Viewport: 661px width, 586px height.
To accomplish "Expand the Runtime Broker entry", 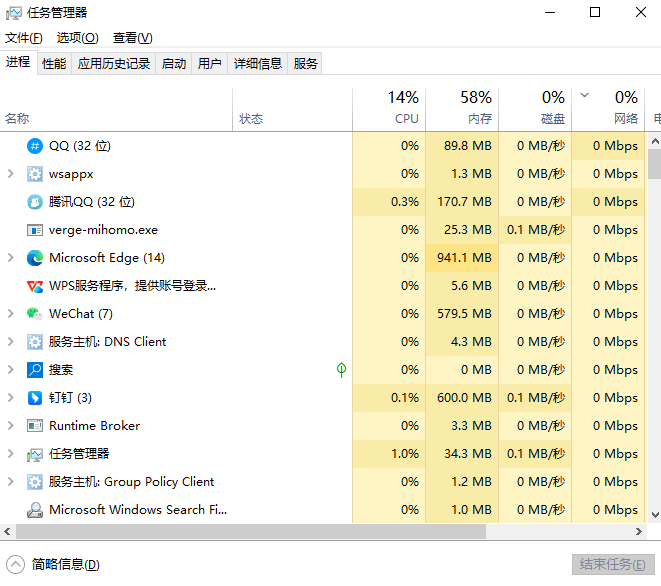I will pyautogui.click(x=11, y=426).
